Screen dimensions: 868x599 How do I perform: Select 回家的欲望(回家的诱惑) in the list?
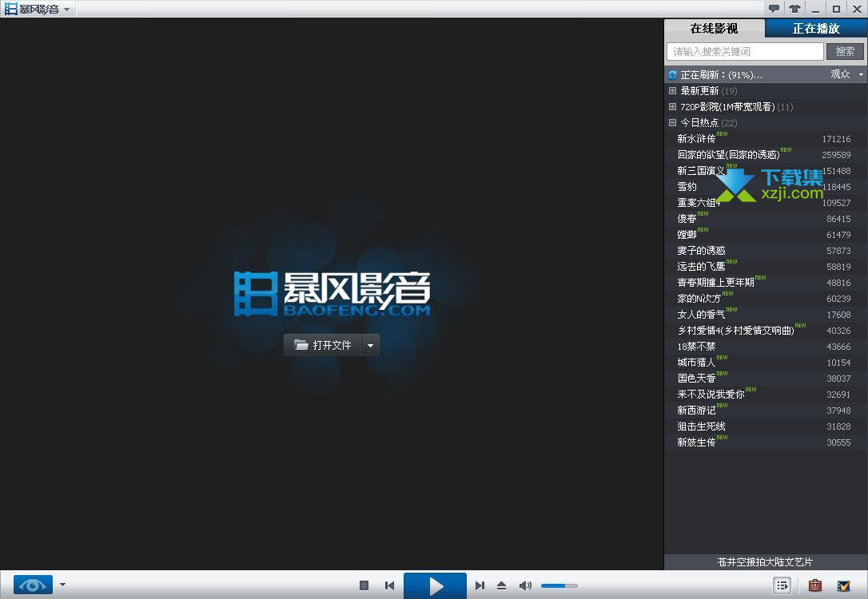pos(728,155)
